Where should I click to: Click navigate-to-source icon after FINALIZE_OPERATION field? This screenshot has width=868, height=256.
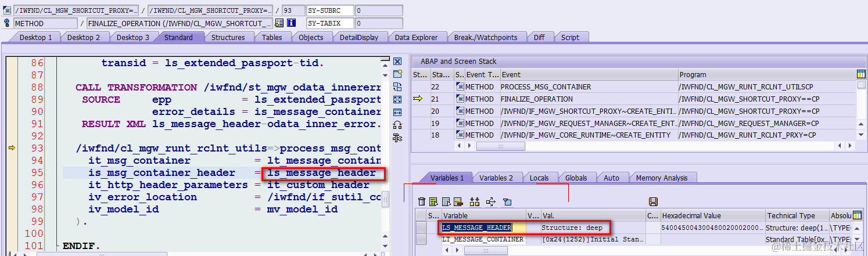pos(279,23)
